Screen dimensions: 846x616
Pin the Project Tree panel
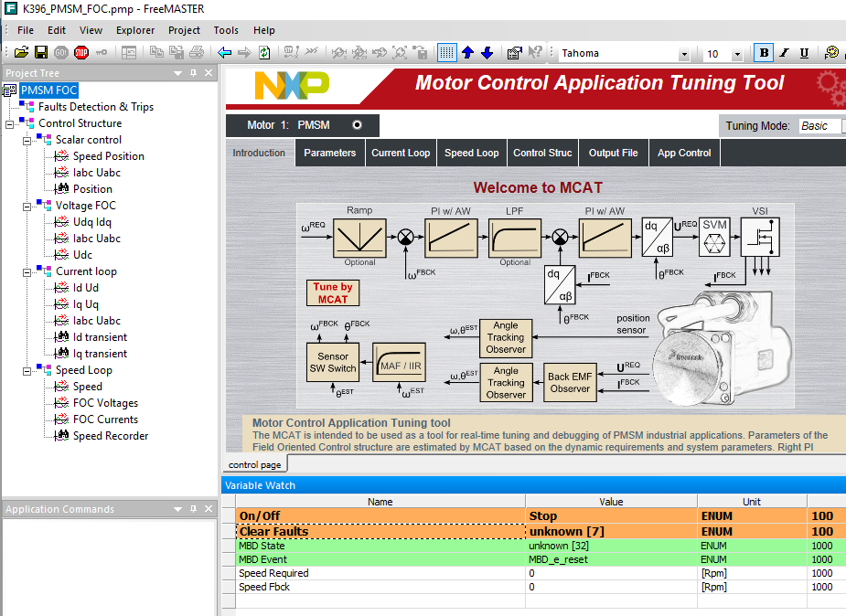click(x=193, y=73)
